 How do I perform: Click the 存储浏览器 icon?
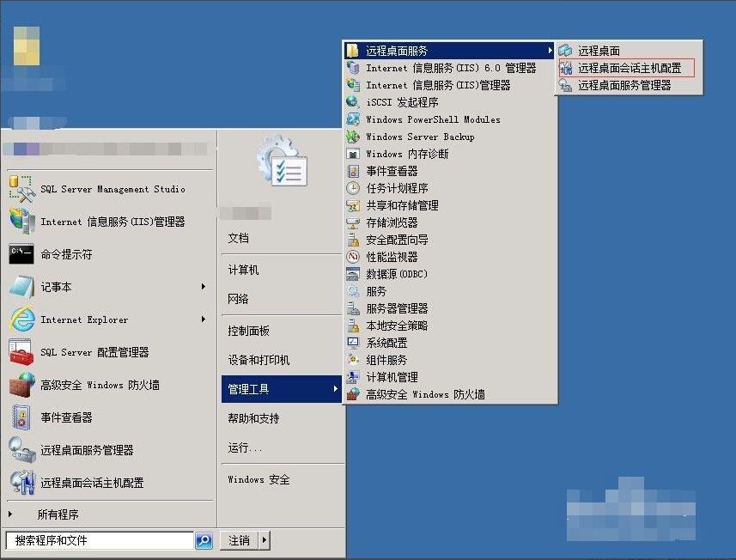[353, 222]
